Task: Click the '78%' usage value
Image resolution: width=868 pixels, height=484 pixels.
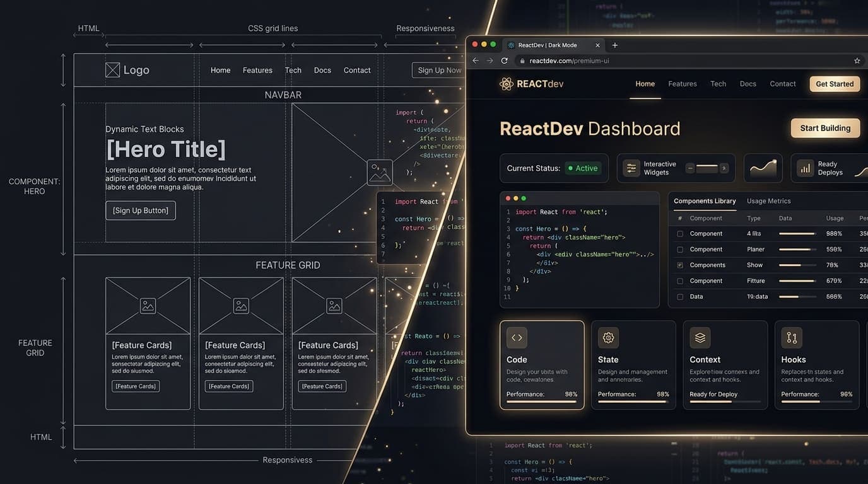Action: pos(832,265)
